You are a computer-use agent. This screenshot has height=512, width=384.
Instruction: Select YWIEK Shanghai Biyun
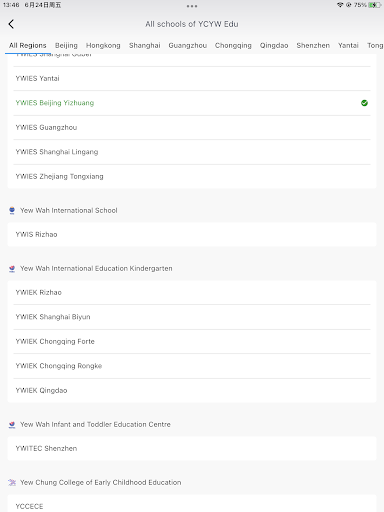tap(192, 317)
